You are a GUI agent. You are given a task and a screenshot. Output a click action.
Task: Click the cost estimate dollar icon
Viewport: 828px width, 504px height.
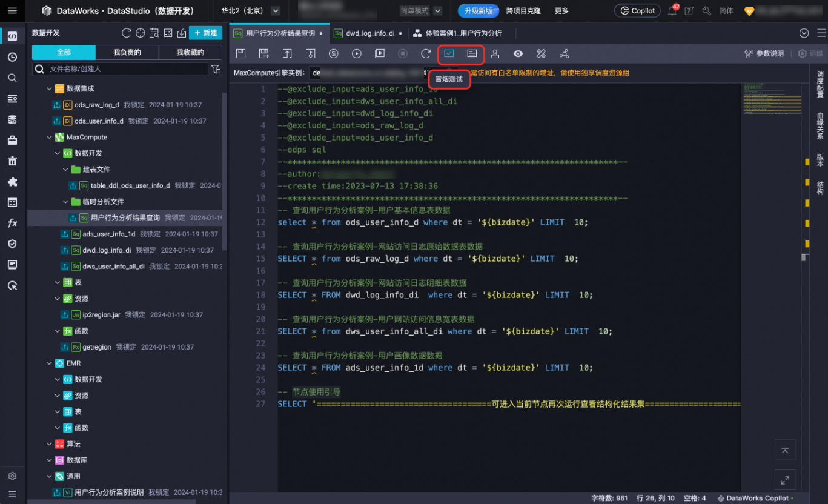(333, 54)
